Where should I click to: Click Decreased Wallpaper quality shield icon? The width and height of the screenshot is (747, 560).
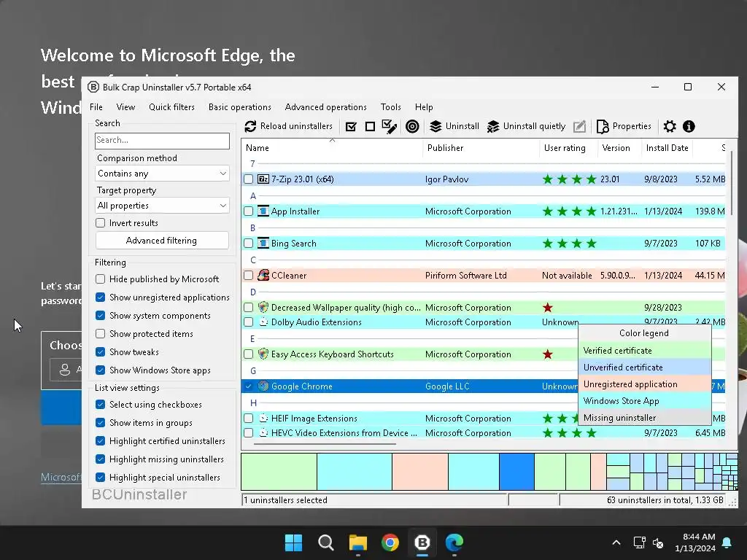click(263, 307)
